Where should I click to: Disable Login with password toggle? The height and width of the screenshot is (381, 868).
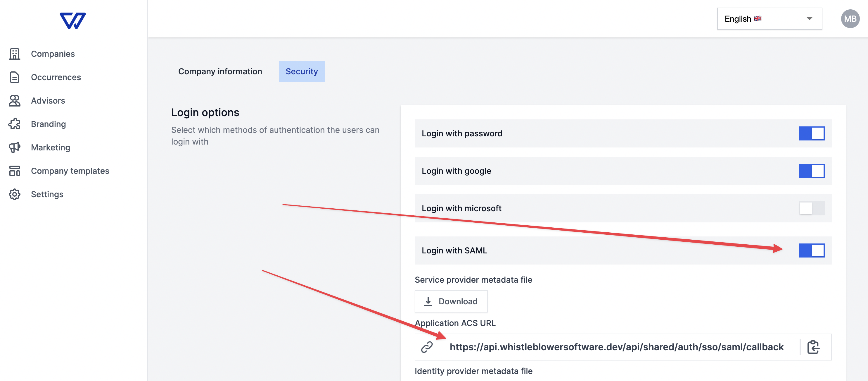point(811,133)
